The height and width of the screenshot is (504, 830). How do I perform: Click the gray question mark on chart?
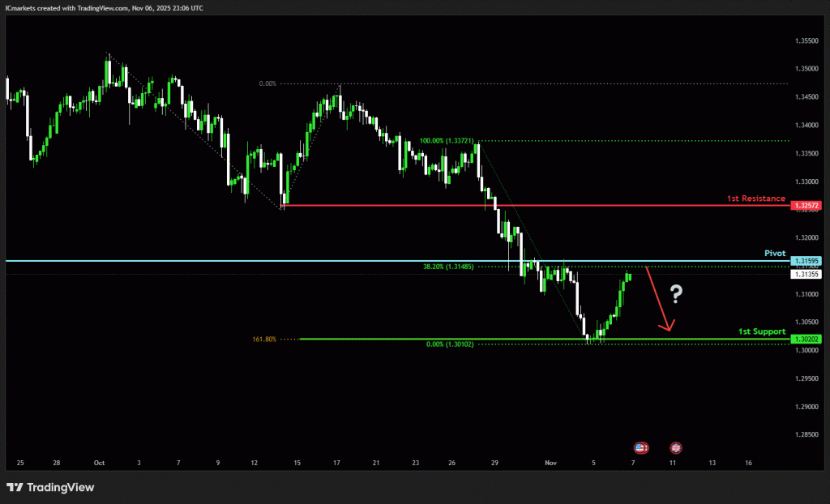click(677, 295)
